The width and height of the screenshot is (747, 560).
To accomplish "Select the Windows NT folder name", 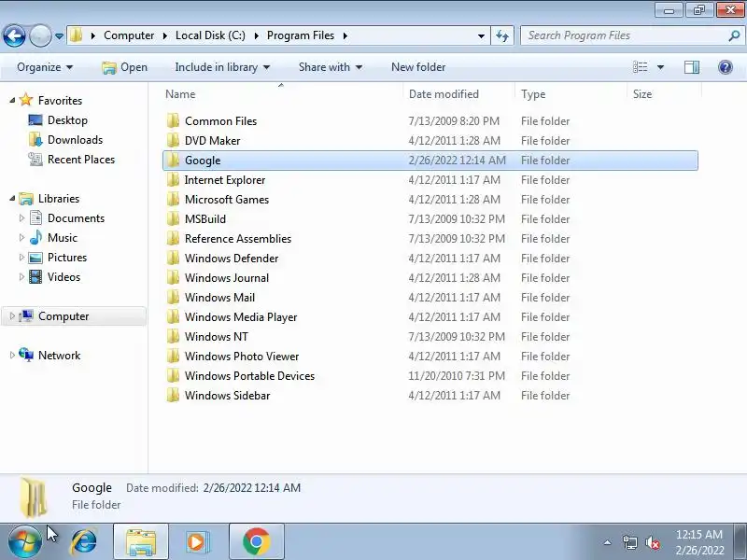I will click(217, 337).
